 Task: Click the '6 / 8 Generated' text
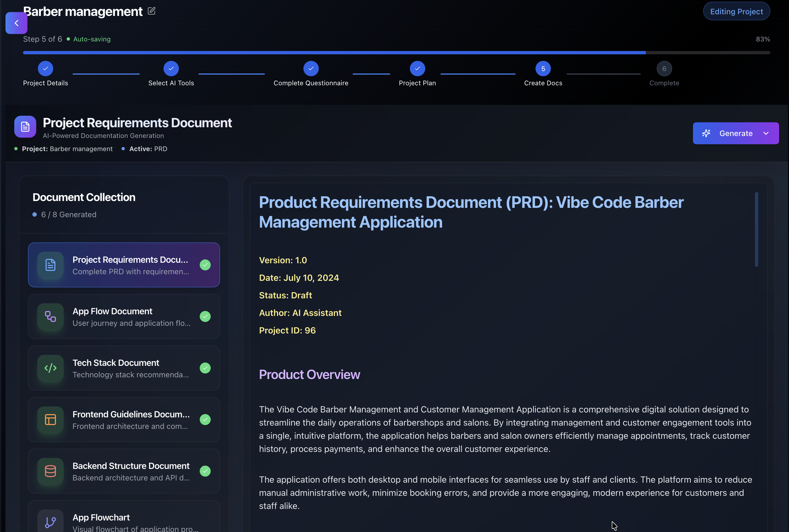point(69,214)
